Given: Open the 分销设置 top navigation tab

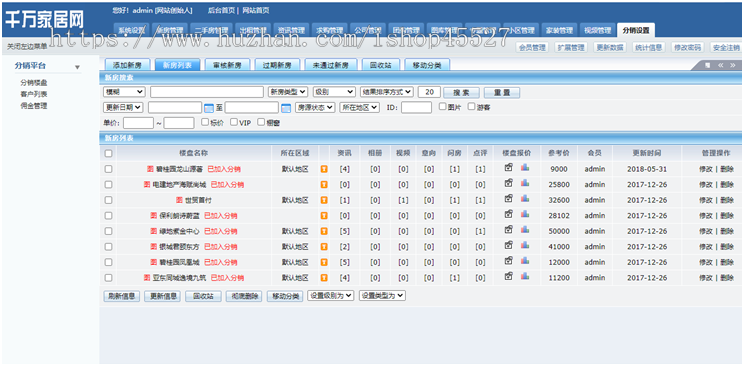Looking at the screenshot, I should coord(636,30).
